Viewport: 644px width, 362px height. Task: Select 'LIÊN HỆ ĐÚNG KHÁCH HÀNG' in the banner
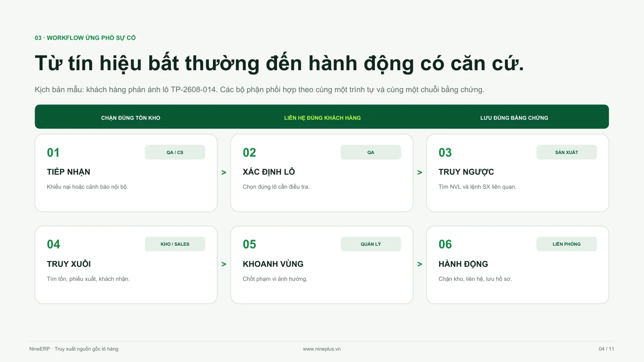point(323,118)
